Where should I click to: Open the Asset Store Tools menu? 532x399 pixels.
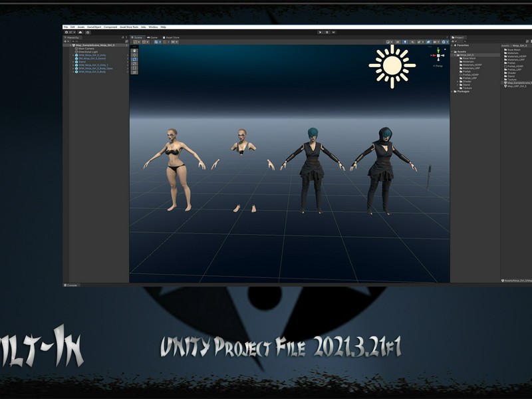129,27
